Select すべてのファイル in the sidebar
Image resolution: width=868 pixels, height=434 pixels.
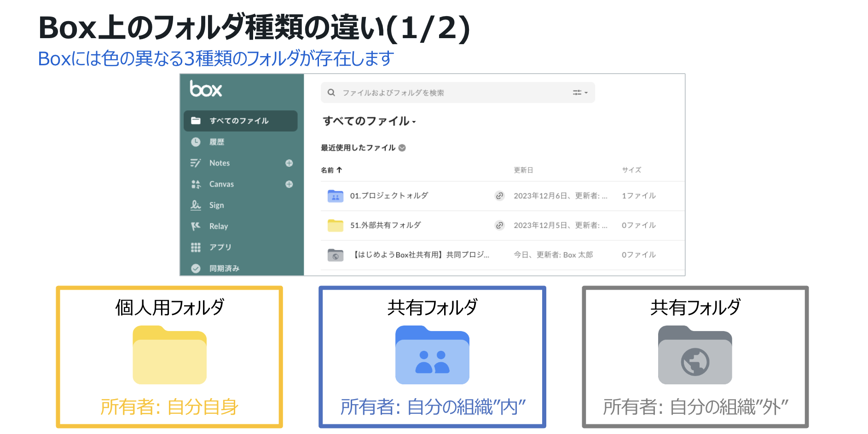[x=239, y=121]
